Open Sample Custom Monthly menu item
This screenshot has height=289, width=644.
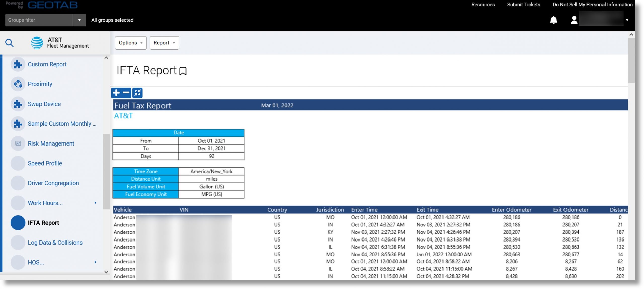coord(62,124)
